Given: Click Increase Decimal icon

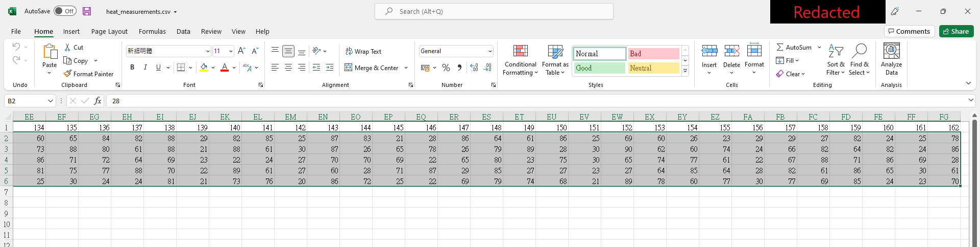Looking at the screenshot, I should [474, 67].
